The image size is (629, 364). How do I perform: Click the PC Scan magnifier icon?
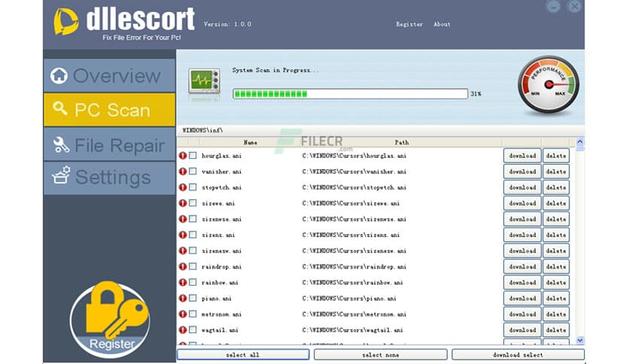(59, 108)
